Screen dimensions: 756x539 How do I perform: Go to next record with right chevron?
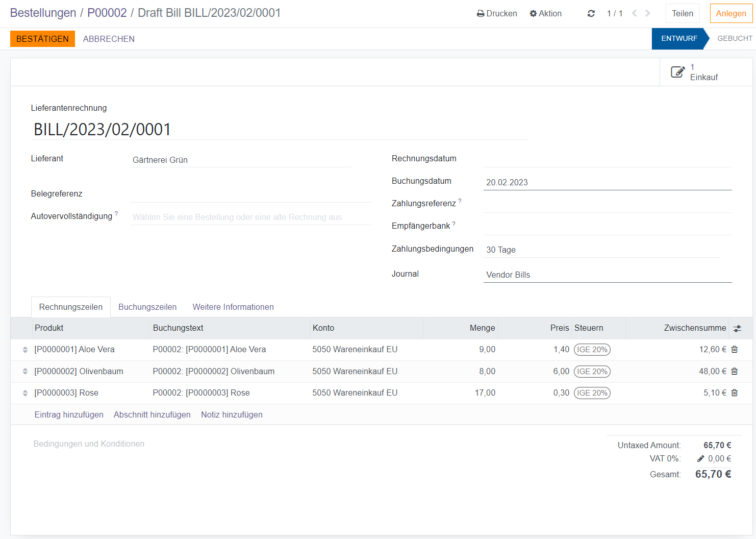(x=648, y=13)
